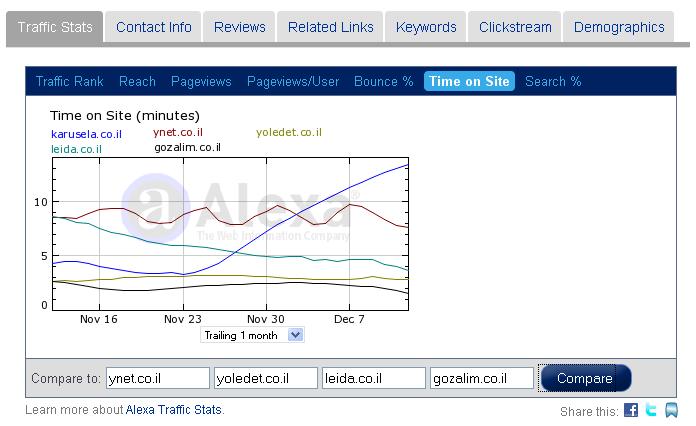Show the Reach chart
This screenshot has width=696, height=426.
137,81
